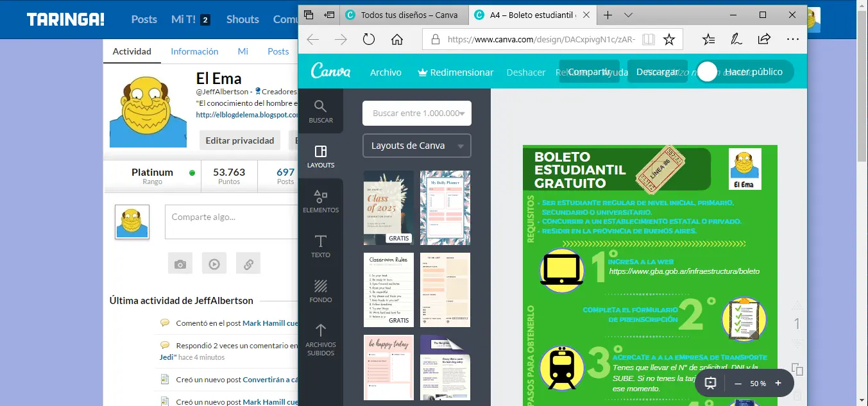Open the search box dropdown arrow
868x406 pixels.
point(461,114)
